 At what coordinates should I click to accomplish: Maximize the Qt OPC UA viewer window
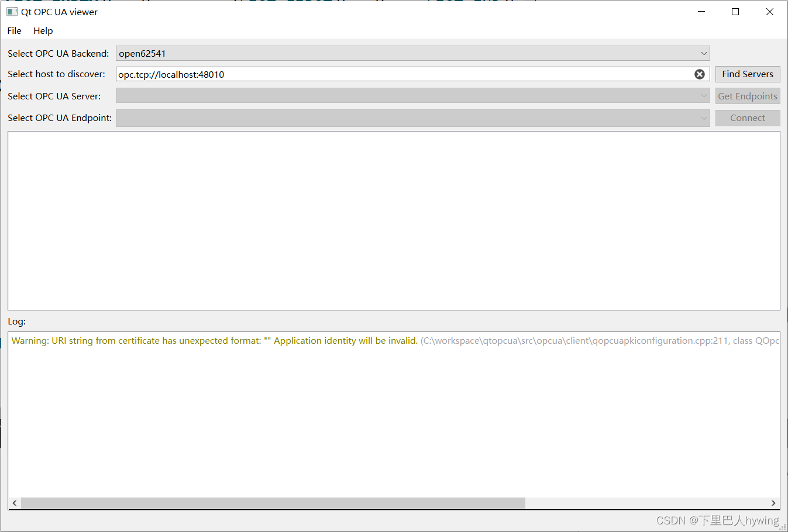tap(735, 12)
